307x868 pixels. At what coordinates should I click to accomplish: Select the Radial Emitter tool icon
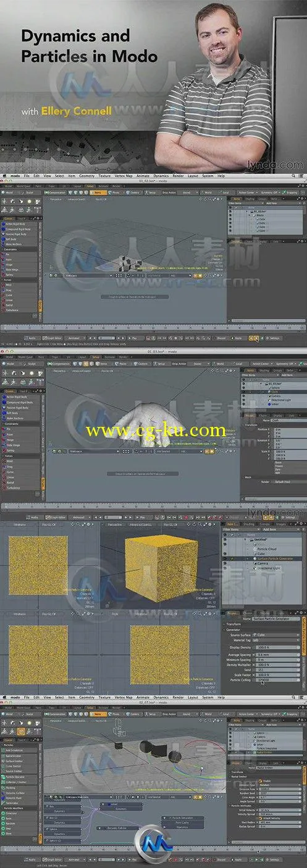[x=3, y=756]
